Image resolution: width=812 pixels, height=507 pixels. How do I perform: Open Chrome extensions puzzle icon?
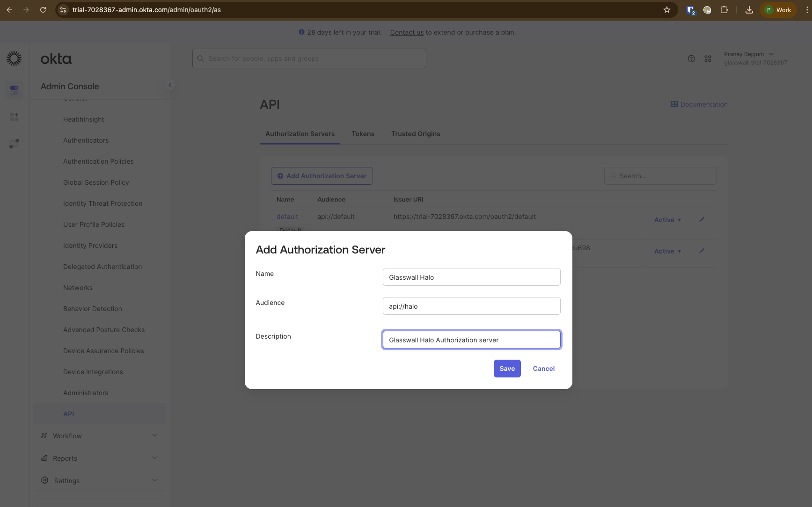pos(724,9)
